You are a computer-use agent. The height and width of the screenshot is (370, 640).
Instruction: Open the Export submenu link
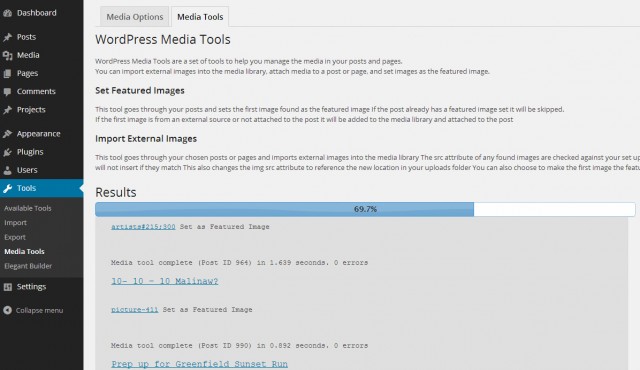pos(15,237)
